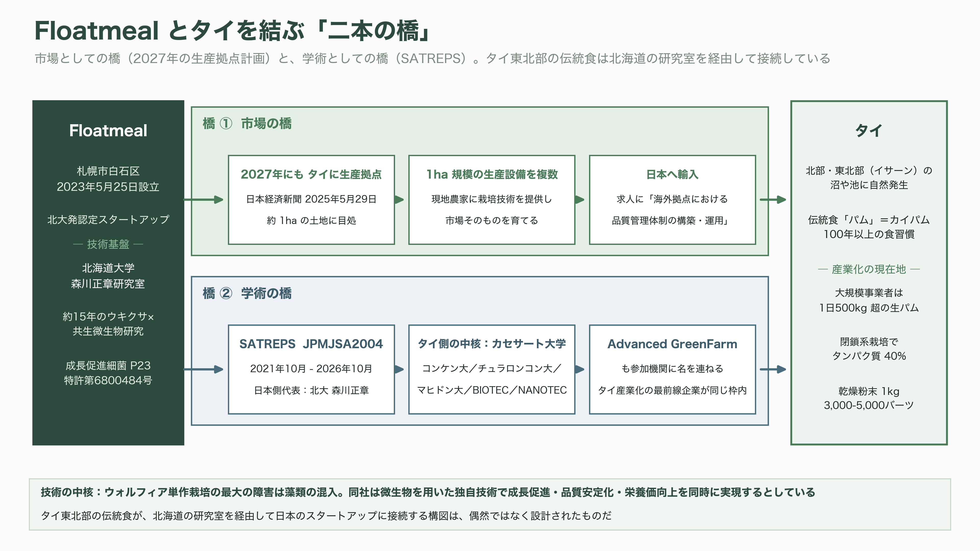The image size is (980, 551).
Task: Click the タイ heading of the right panel
Action: point(869,130)
